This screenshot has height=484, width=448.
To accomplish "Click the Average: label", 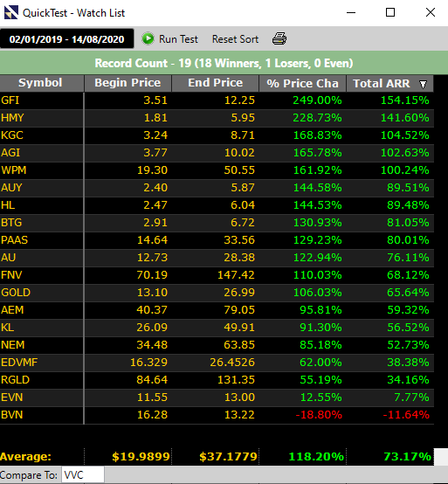I will [x=25, y=457].
